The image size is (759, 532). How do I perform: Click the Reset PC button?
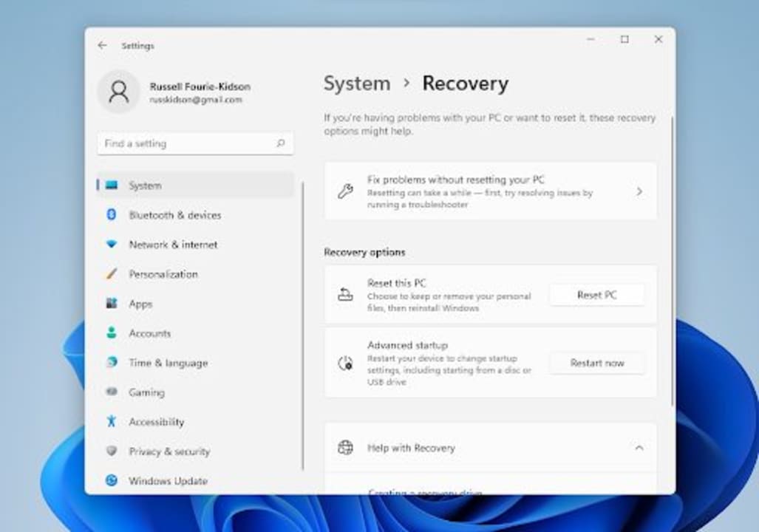[x=596, y=294]
